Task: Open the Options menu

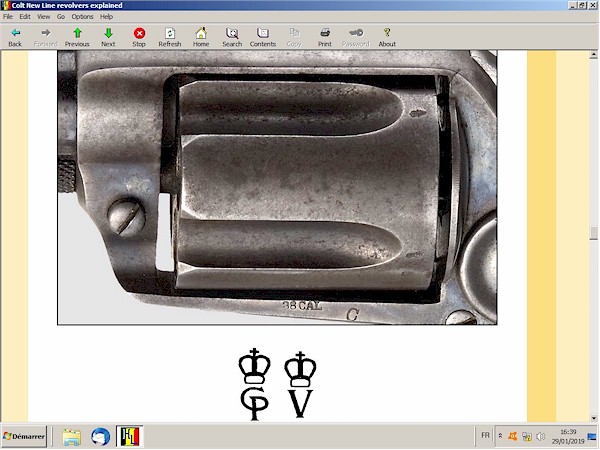Action: [x=82, y=16]
